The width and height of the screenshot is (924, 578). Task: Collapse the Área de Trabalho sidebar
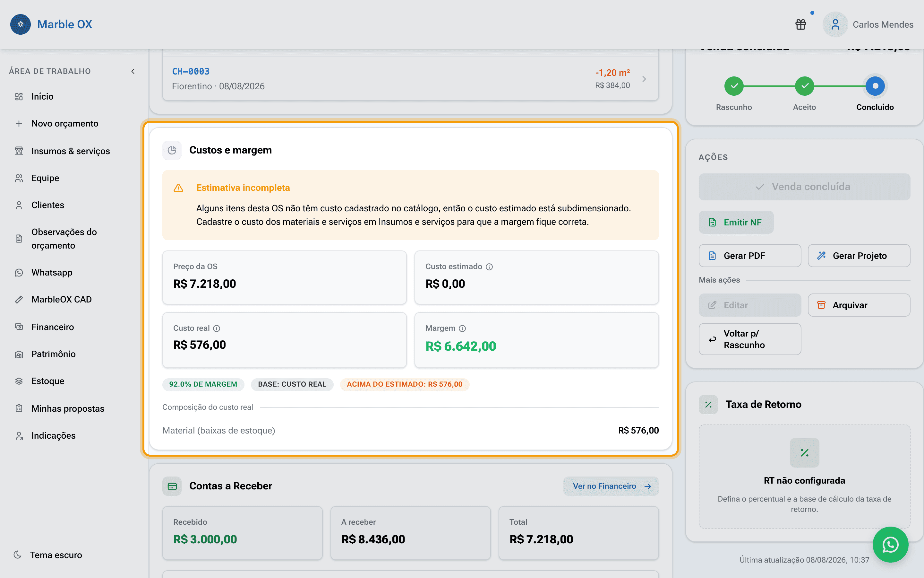pos(133,71)
